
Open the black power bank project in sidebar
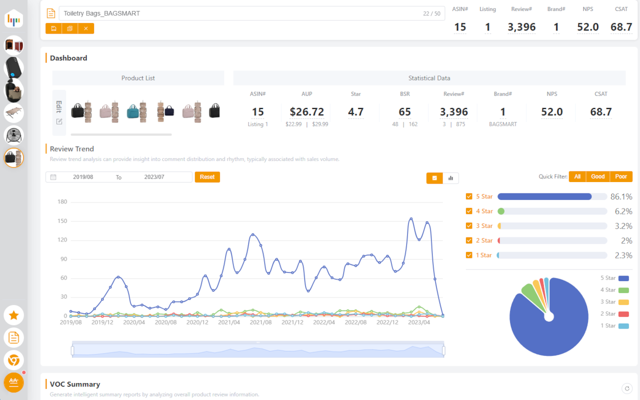point(13,68)
